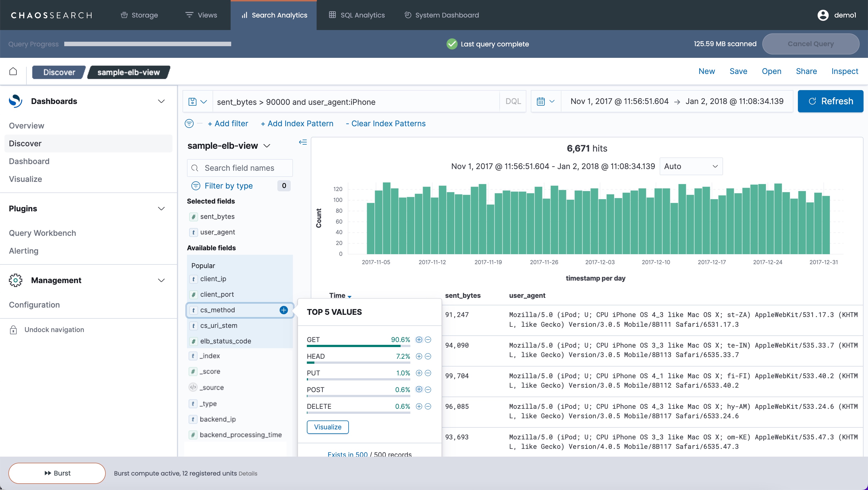Click the Query Progress bar
The image size is (868, 490).
pyautogui.click(x=147, y=44)
